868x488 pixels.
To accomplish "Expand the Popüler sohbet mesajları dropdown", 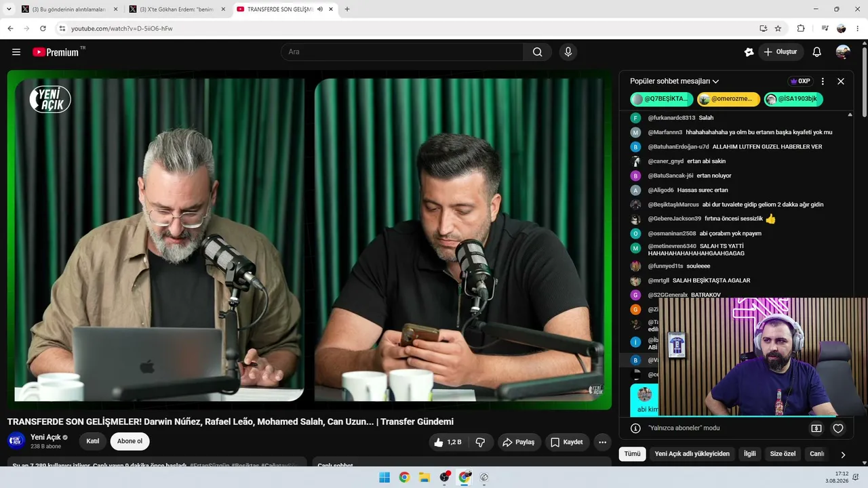I will (x=675, y=81).
